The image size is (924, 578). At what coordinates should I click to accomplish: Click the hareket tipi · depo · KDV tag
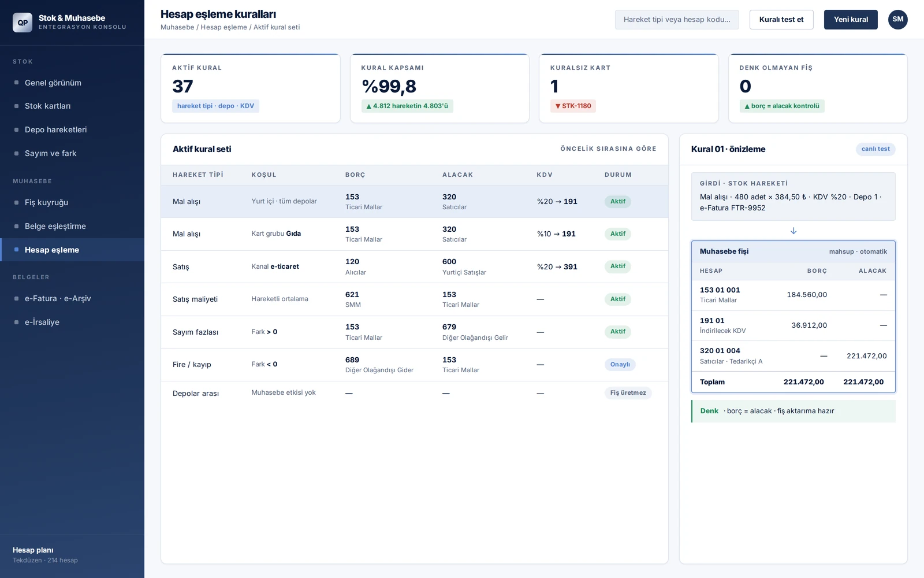[x=215, y=106]
